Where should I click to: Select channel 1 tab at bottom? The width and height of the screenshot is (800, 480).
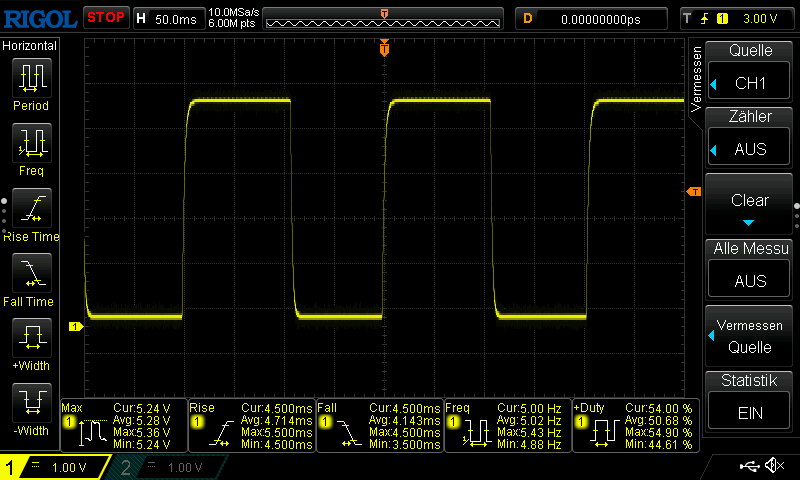pyautogui.click(x=55, y=467)
